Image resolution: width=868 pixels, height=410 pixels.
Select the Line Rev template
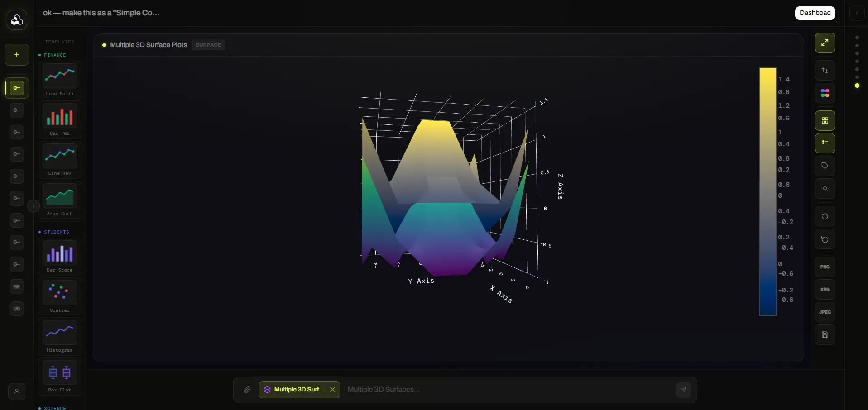(60, 160)
